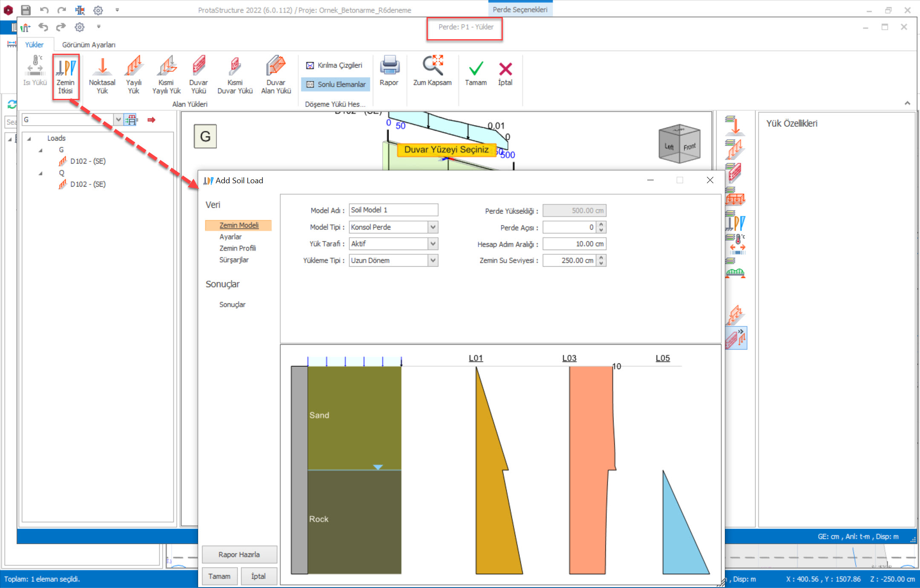Click the Left/Front view cube
The width and height of the screenshot is (920, 588).
click(x=680, y=144)
